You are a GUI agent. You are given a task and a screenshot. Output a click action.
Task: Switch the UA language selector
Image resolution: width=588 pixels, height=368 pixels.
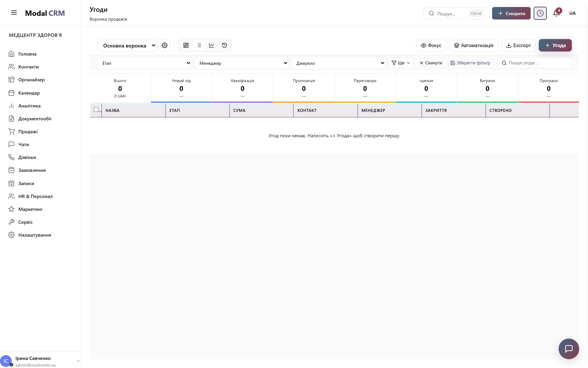(572, 13)
